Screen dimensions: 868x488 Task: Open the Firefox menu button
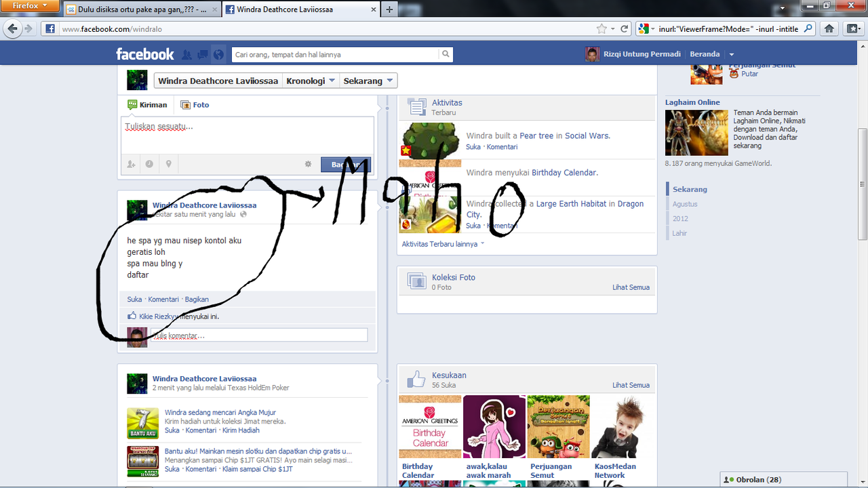point(29,5)
